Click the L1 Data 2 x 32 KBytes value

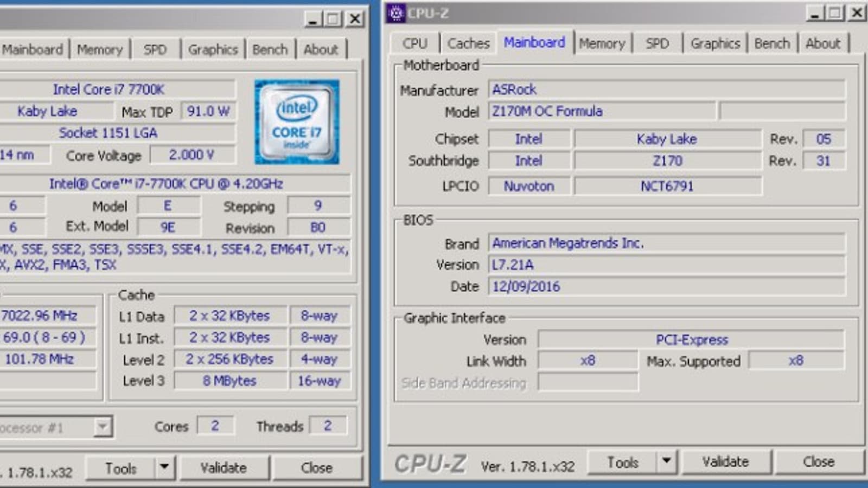tap(230, 316)
